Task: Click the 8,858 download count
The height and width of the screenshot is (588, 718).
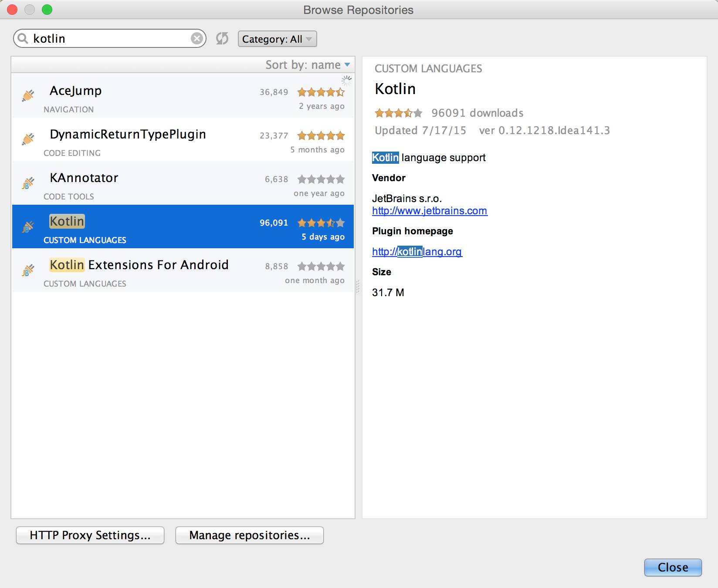Action: tap(277, 266)
